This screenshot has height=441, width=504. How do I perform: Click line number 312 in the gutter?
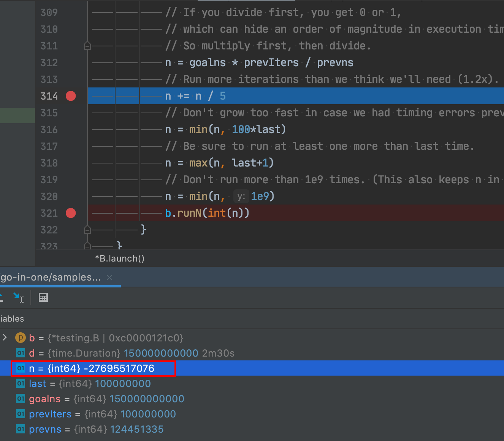click(x=49, y=63)
